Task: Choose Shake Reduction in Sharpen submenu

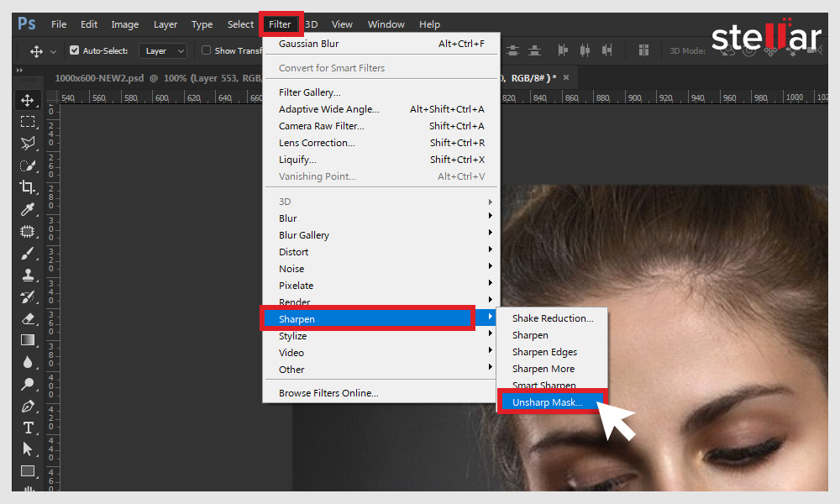Action: pos(553,318)
